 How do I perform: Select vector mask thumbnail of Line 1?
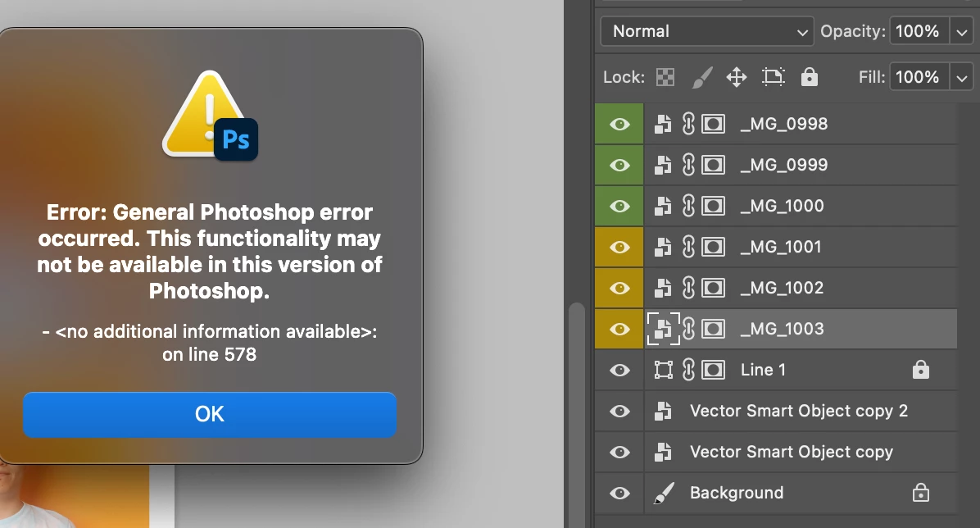pyautogui.click(x=713, y=371)
